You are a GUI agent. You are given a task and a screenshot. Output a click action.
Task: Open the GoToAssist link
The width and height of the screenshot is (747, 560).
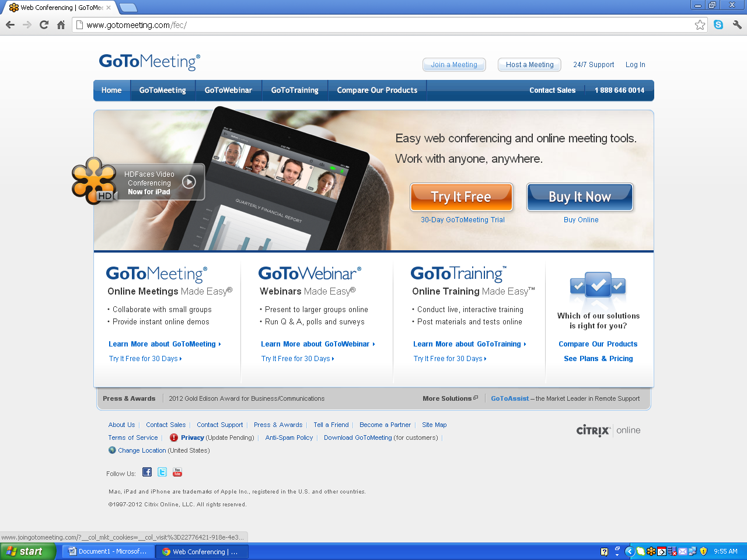509,398
